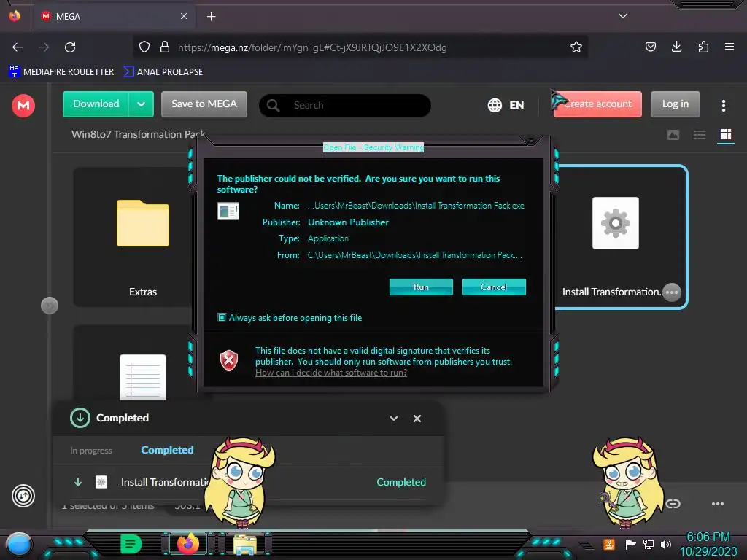The width and height of the screenshot is (747, 560).
Task: Click the Win8to7 Transformation Pack folder title
Action: [138, 134]
